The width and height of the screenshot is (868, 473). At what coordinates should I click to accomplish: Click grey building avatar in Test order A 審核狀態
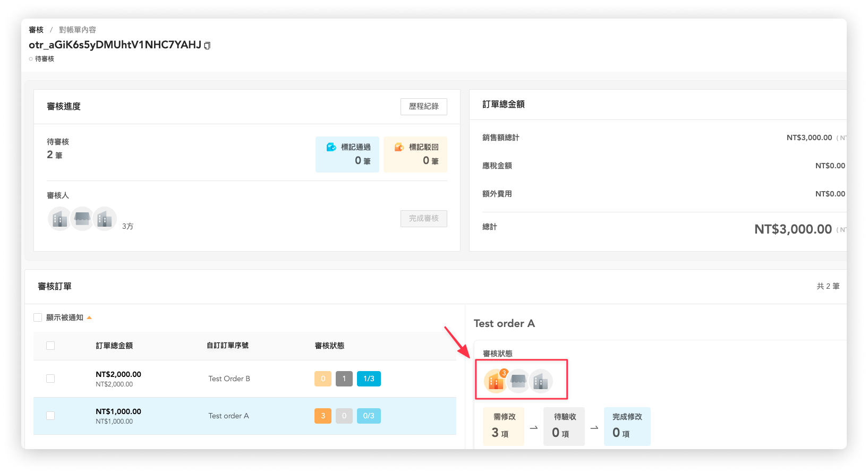[x=541, y=381]
